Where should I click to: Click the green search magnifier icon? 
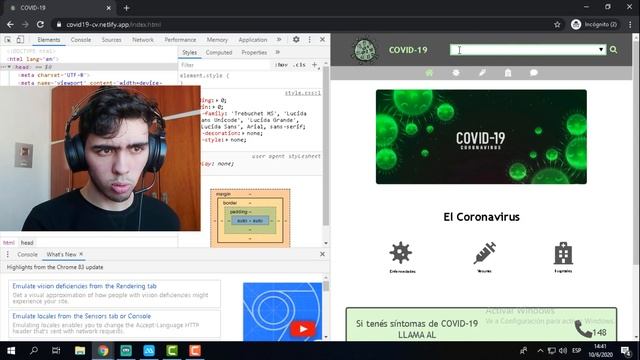coord(613,50)
